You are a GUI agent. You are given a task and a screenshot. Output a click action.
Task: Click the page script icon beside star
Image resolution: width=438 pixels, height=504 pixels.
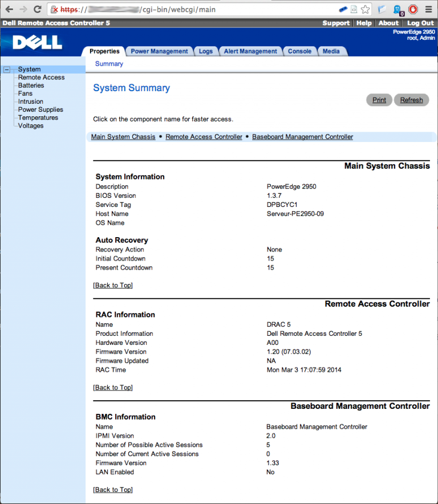(x=354, y=10)
